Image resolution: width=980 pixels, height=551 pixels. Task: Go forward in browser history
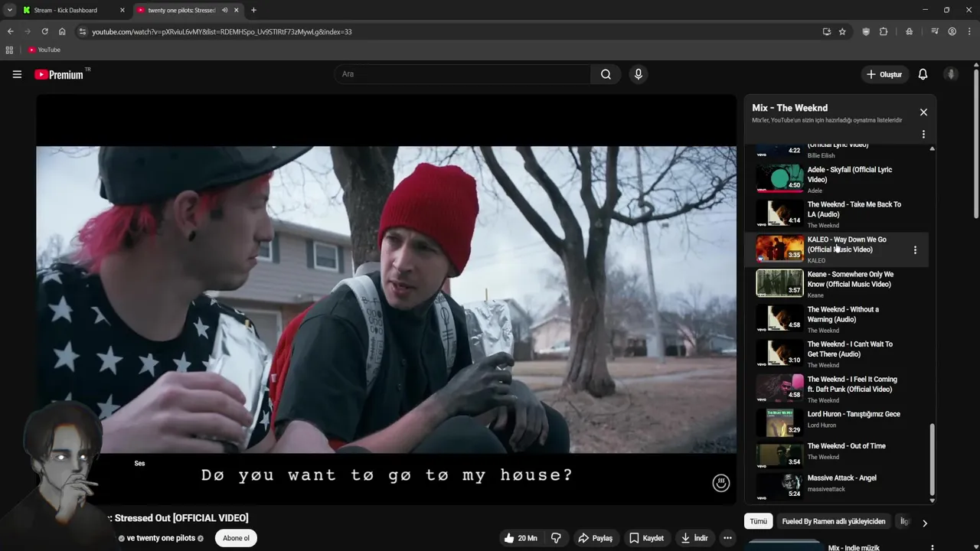pyautogui.click(x=28, y=31)
